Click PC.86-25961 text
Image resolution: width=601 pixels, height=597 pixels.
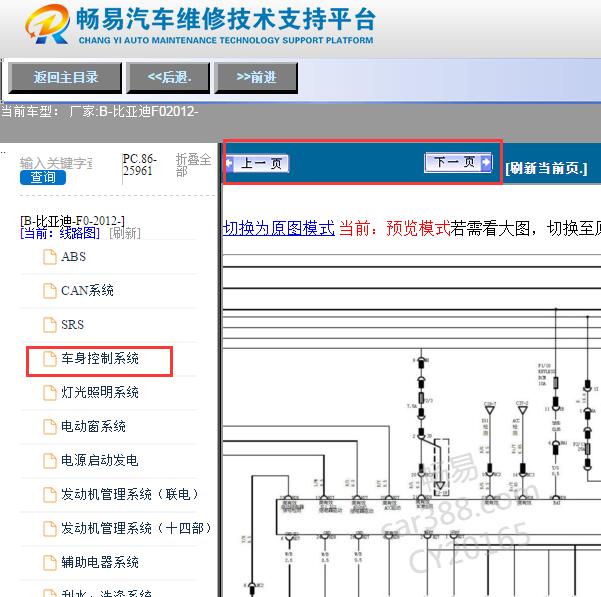click(140, 165)
